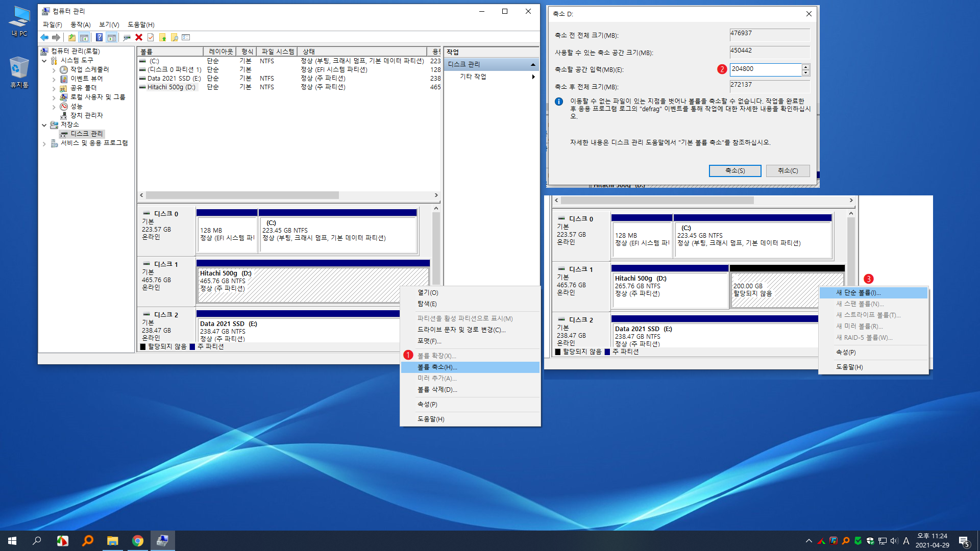Open the 동작(A) menu
This screenshot has width=980, height=551.
[x=80, y=24]
